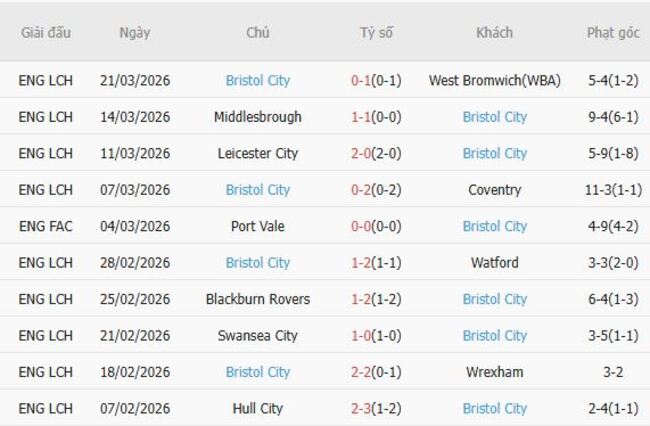Click the ENG FAC league label

(46, 226)
